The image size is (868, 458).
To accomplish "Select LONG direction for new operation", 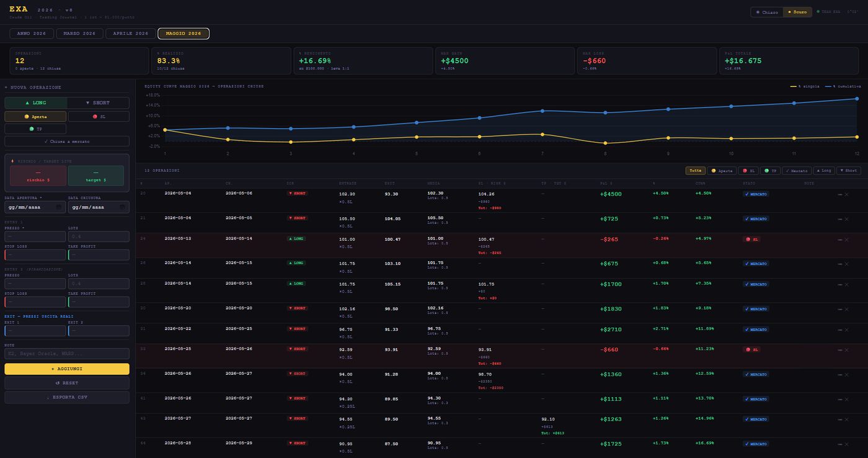I will 35,103.
